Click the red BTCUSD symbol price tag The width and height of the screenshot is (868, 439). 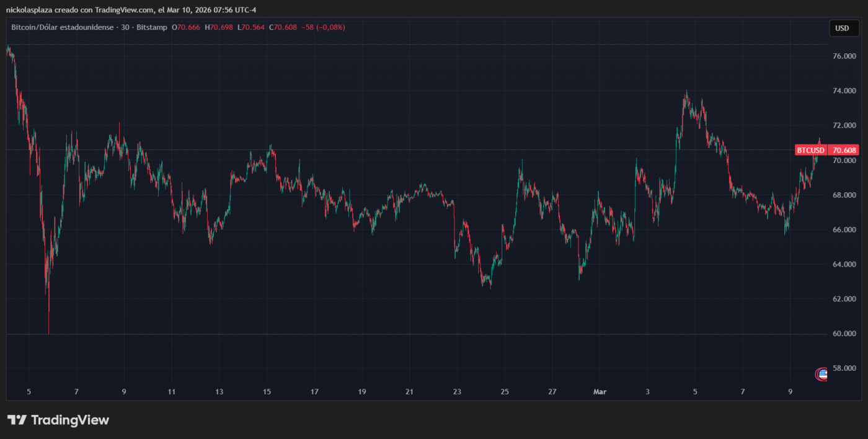coord(811,150)
